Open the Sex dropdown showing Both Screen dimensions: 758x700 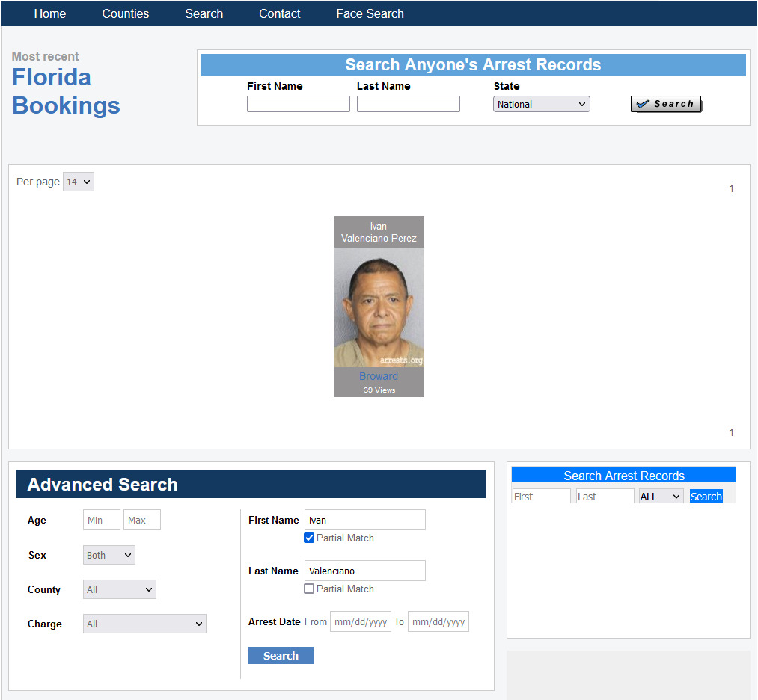click(x=108, y=555)
